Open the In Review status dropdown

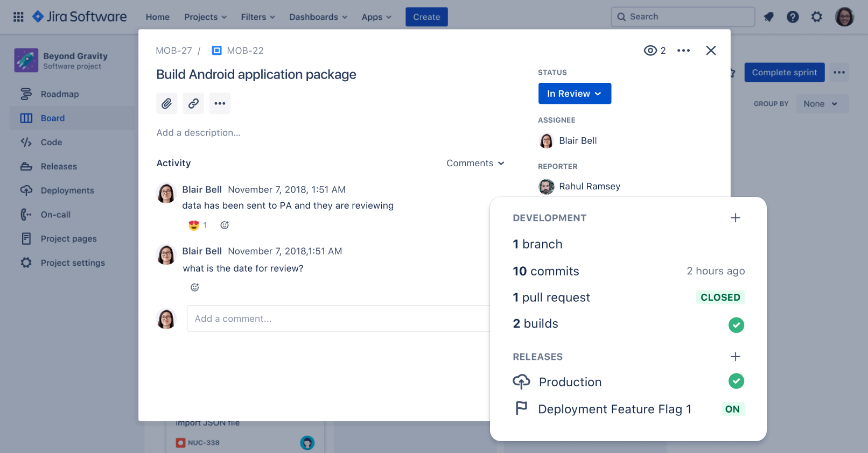(574, 94)
